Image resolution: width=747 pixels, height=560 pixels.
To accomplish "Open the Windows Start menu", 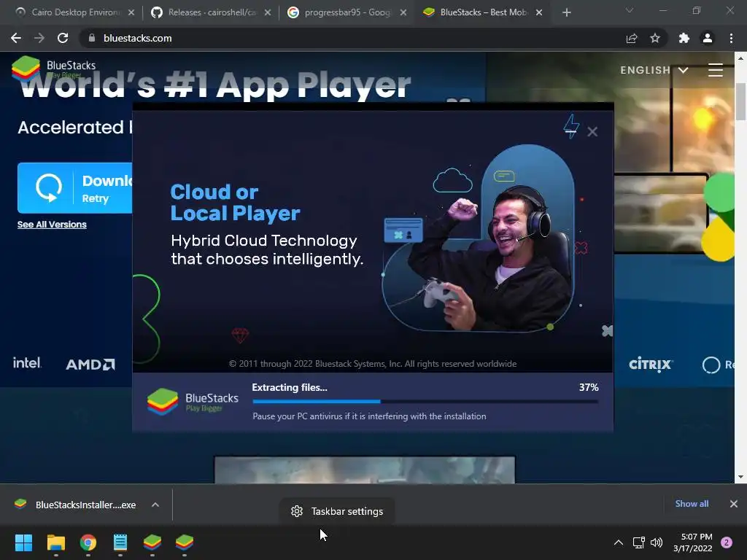I will tap(23, 542).
